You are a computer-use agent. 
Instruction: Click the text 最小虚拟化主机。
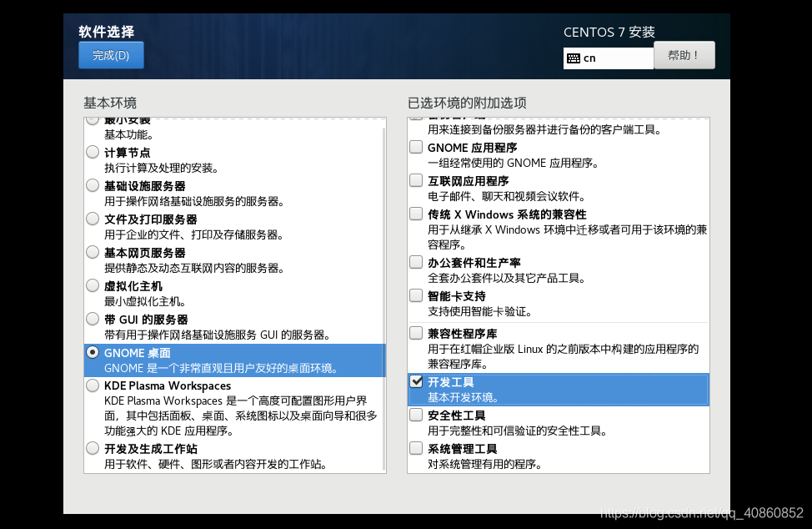(145, 301)
